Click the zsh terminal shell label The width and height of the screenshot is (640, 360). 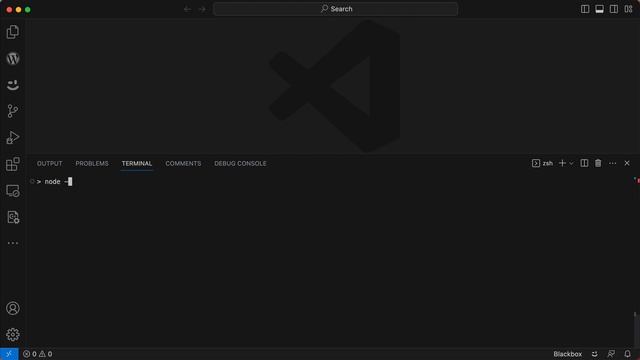[542, 163]
